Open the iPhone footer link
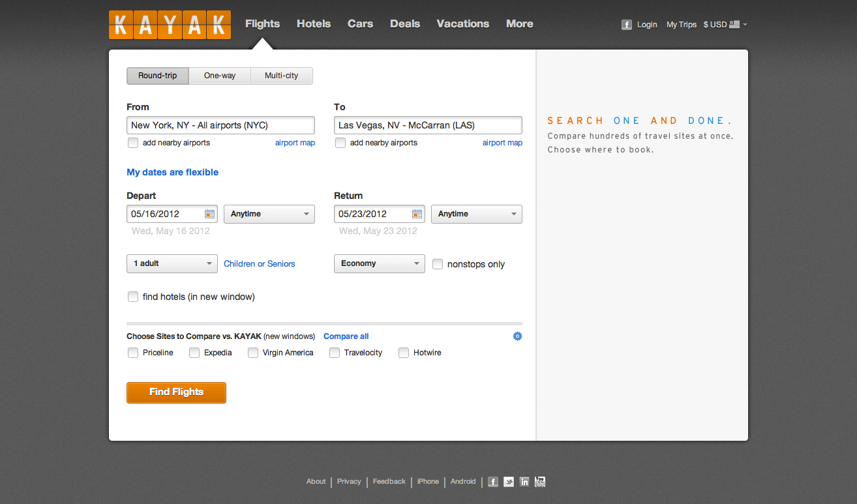The width and height of the screenshot is (857, 504). (428, 482)
